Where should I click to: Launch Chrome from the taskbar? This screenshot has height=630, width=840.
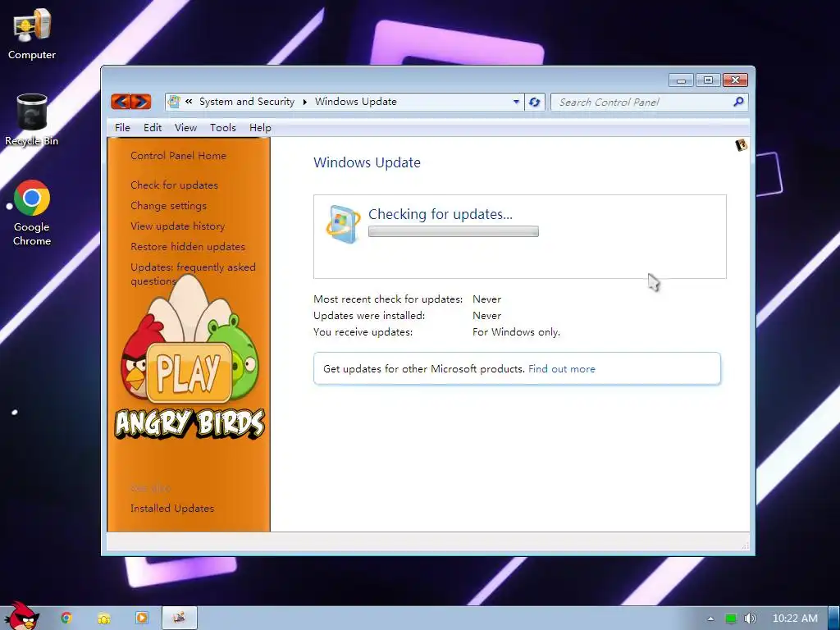pos(66,619)
